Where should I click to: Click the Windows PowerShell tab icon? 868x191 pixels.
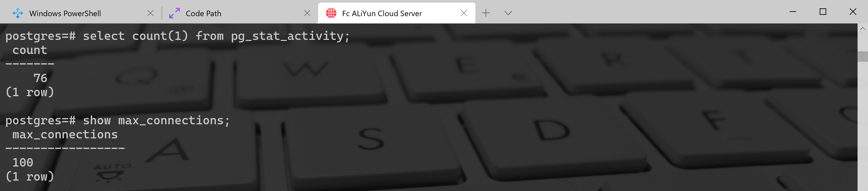coord(18,14)
